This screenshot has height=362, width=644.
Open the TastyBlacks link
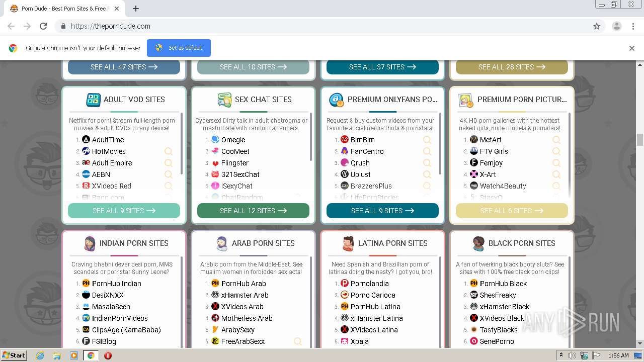(499, 330)
